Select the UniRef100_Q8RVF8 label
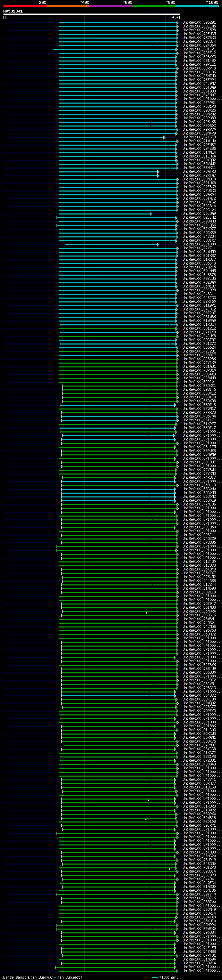Screen dimensions: 222x980 point(199,68)
